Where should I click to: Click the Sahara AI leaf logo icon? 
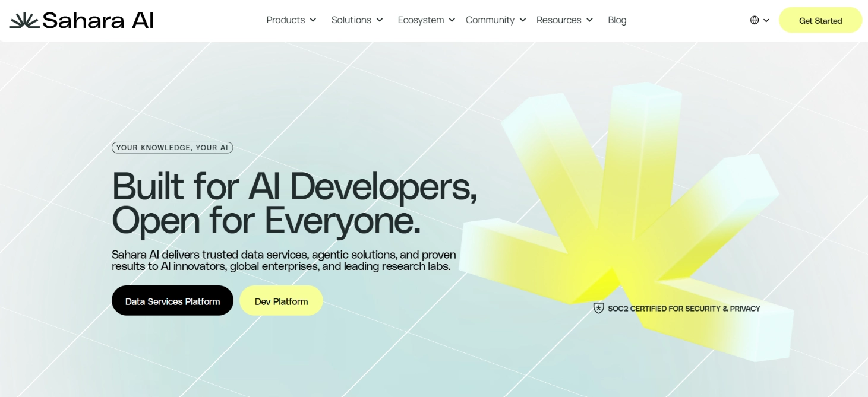coord(24,21)
